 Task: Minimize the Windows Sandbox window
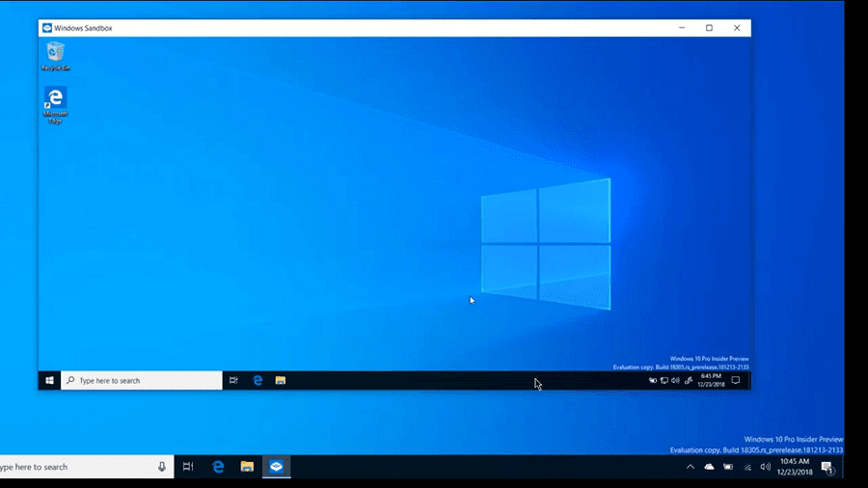click(x=682, y=28)
